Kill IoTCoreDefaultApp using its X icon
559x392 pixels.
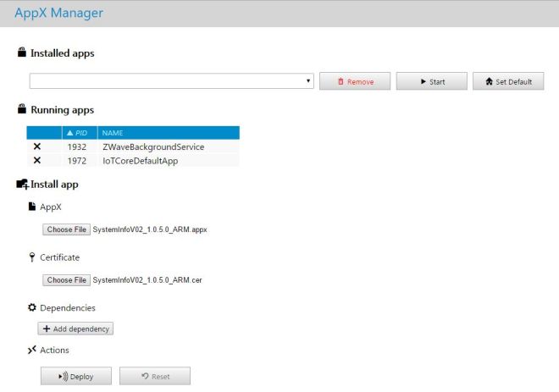pyautogui.click(x=36, y=160)
